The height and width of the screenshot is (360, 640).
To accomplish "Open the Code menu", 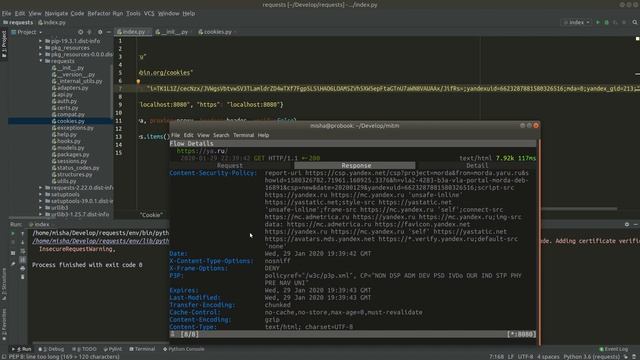I will (77, 13).
